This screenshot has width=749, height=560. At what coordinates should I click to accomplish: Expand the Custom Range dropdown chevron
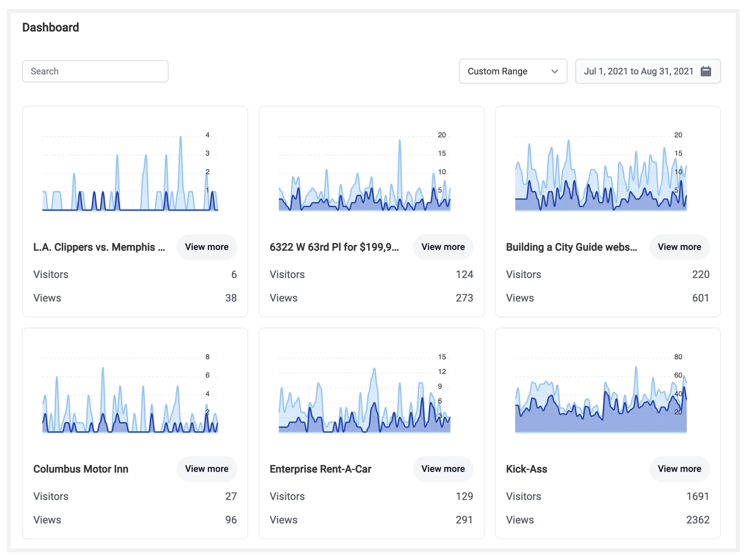pyautogui.click(x=554, y=71)
